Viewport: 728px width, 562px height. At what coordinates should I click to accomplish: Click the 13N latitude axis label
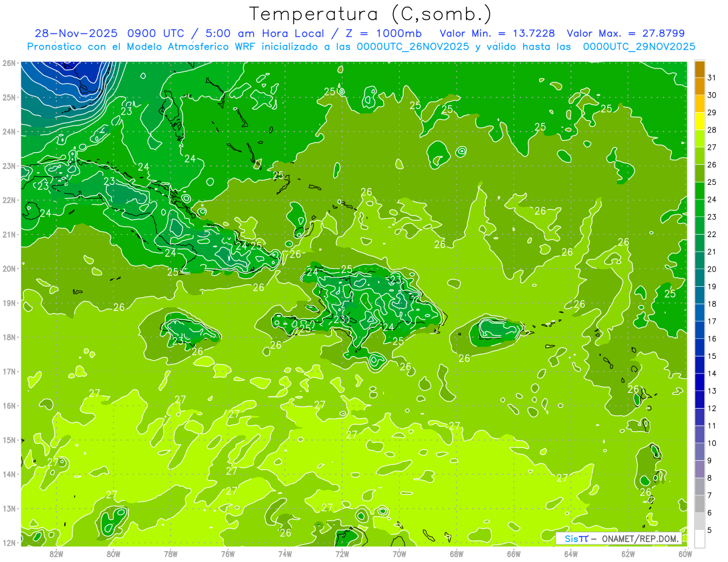coord(9,508)
